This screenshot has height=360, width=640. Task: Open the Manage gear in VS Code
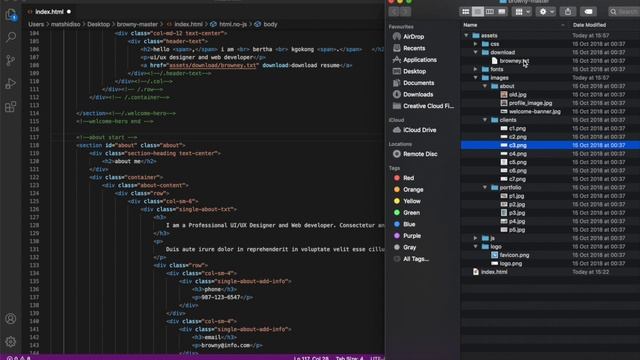[x=11, y=342]
